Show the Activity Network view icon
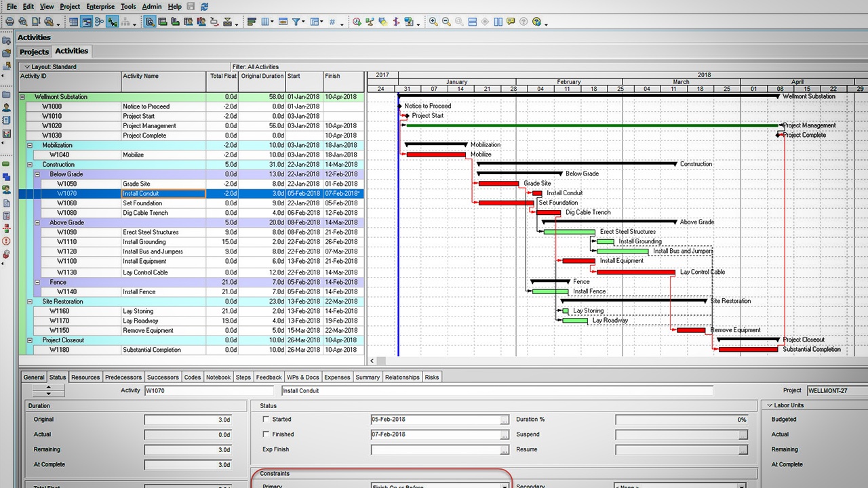This screenshot has width=868, height=488. [x=99, y=22]
